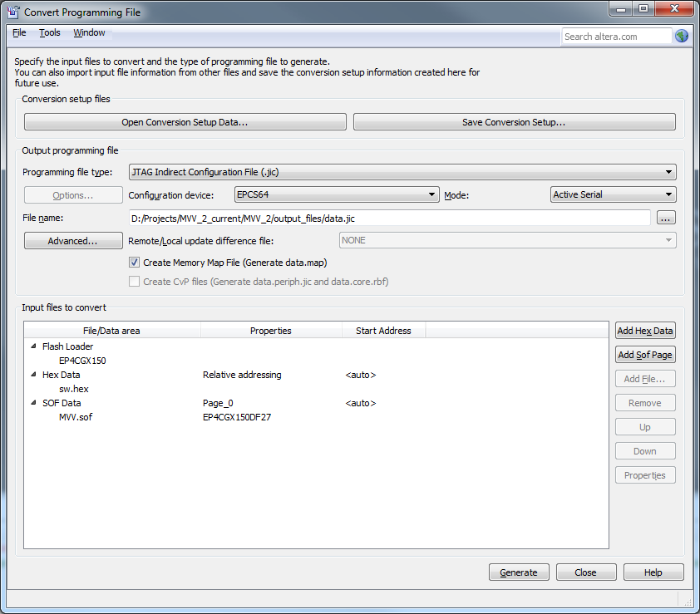This screenshot has width=700, height=614.
Task: Click the File name path field
Action: point(389,219)
